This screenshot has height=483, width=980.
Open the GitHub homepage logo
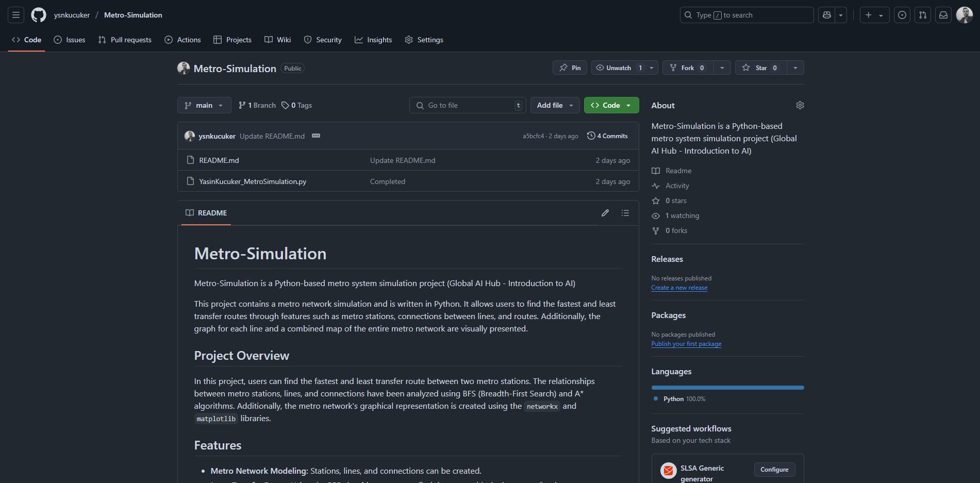pos(39,15)
